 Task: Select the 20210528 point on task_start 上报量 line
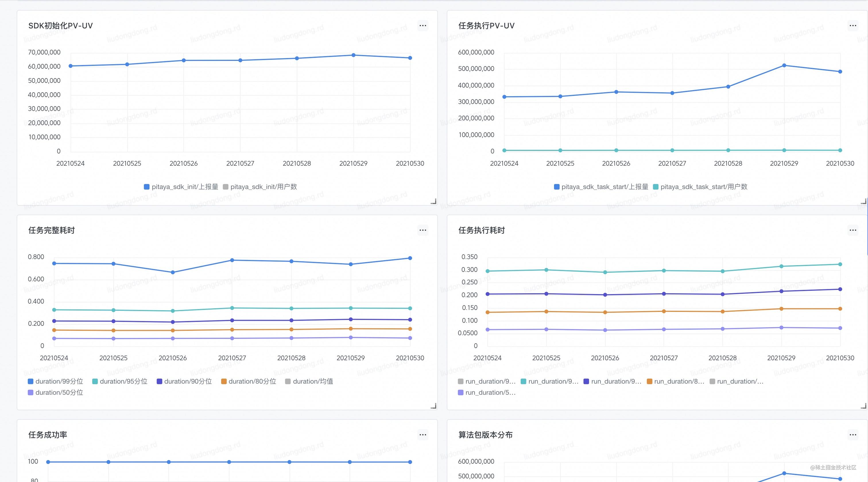click(728, 87)
